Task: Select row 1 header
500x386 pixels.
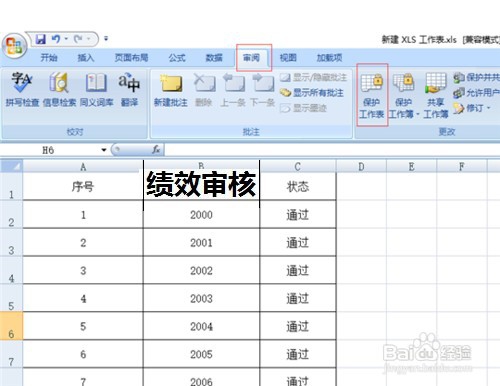Action: click(11, 186)
